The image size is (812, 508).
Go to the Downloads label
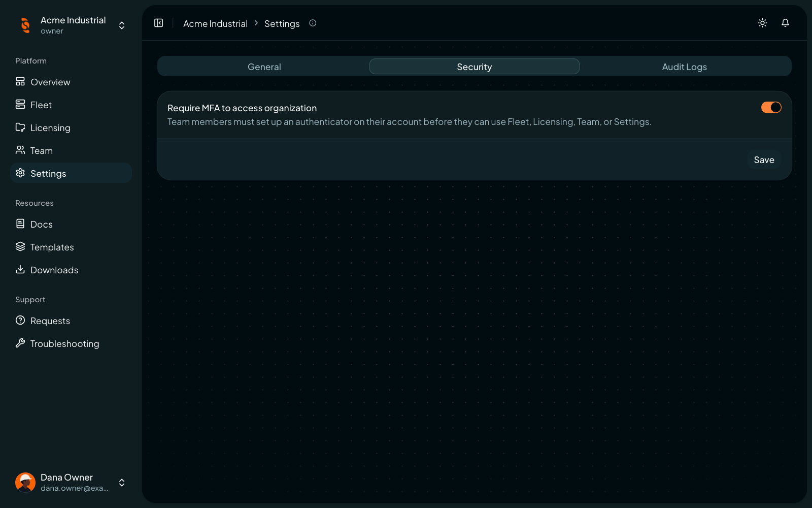54,270
